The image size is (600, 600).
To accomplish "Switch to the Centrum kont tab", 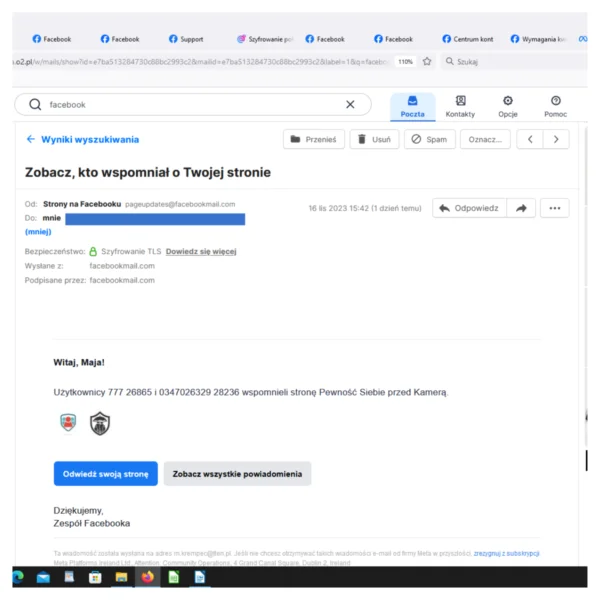I will [466, 39].
